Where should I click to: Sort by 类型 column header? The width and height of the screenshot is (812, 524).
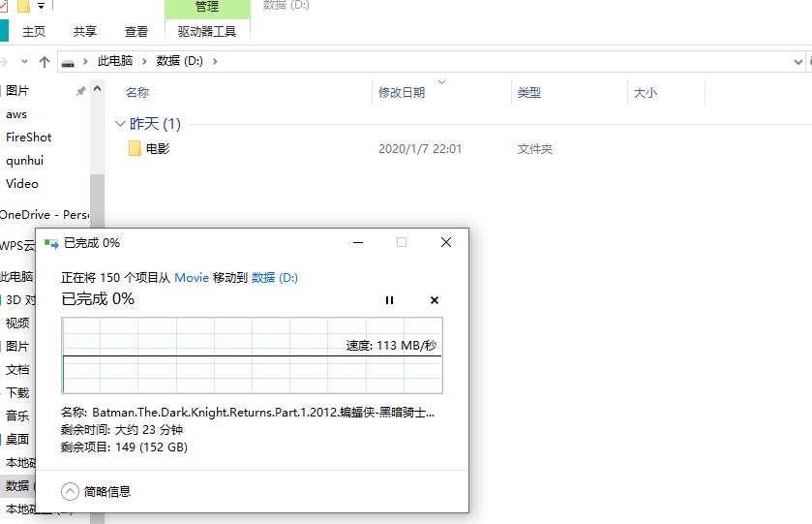528,93
